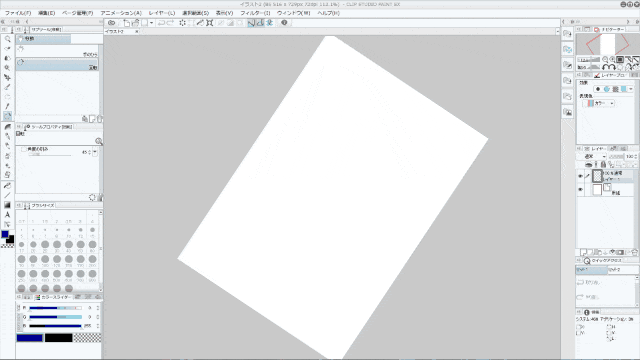640x360 pixels.
Task: Click the B color slider bar
Action: tap(56, 326)
